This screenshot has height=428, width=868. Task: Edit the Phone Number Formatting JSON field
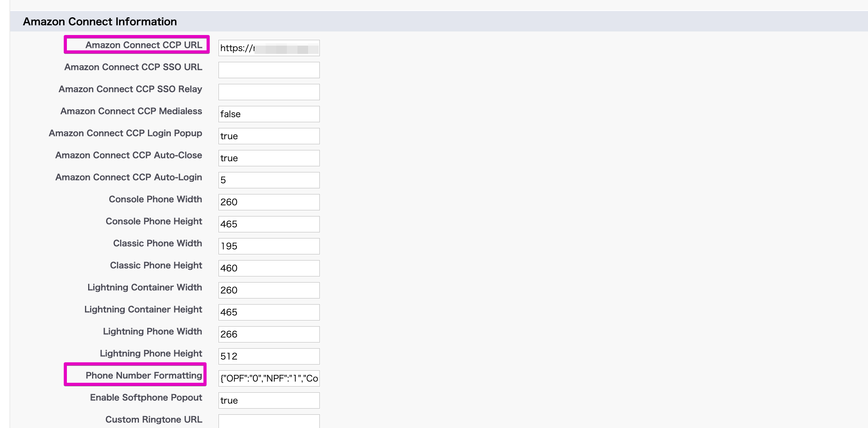[269, 378]
